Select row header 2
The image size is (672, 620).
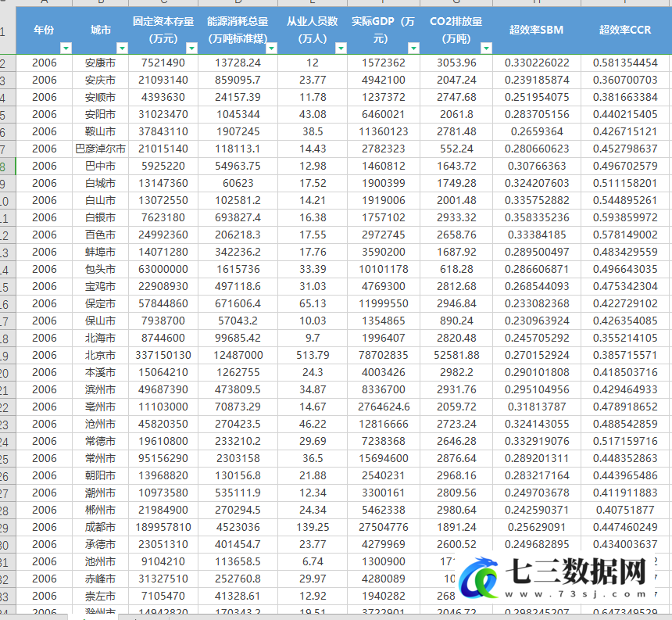click(8, 63)
